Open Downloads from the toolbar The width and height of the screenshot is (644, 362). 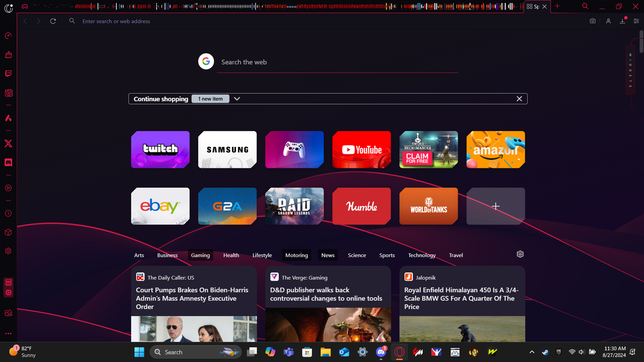point(622,21)
